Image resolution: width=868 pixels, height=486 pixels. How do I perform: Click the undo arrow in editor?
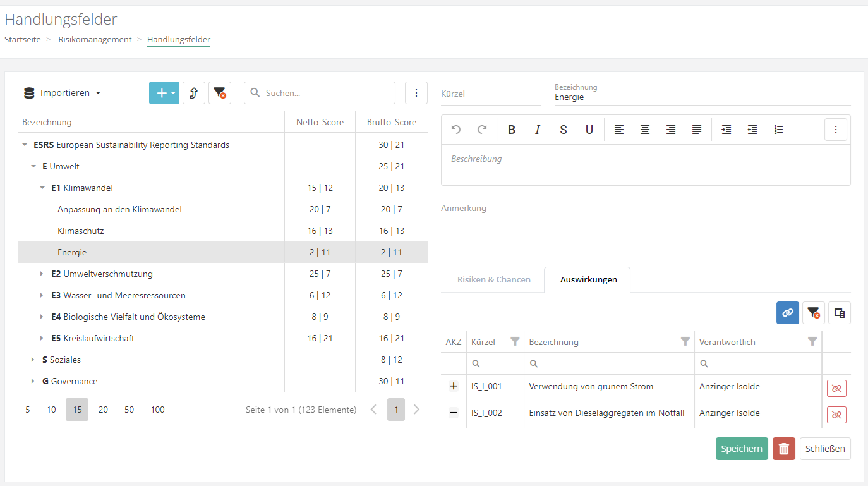[x=456, y=130]
